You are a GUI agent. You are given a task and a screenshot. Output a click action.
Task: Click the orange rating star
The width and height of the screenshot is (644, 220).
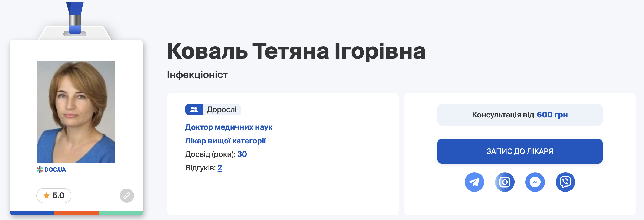click(x=47, y=195)
